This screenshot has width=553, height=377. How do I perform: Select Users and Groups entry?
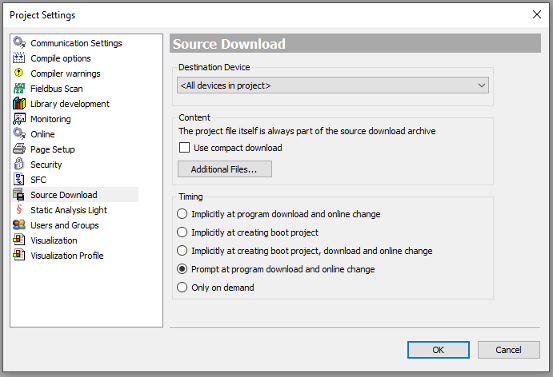65,225
